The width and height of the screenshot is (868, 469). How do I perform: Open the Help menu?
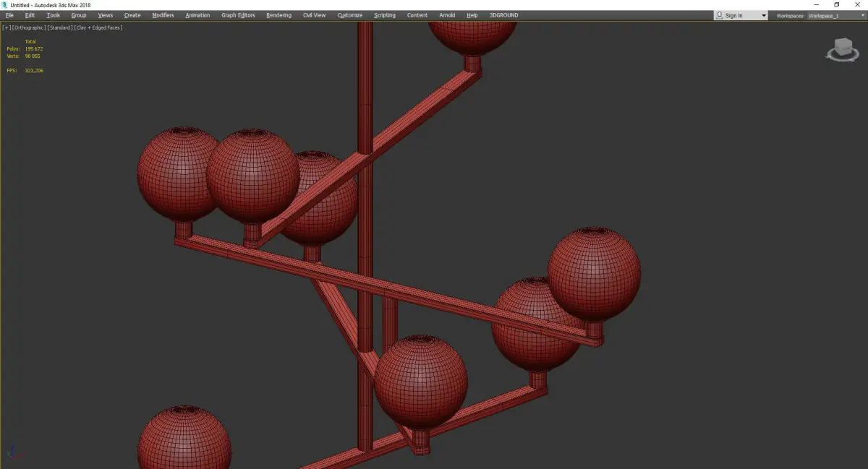(472, 15)
